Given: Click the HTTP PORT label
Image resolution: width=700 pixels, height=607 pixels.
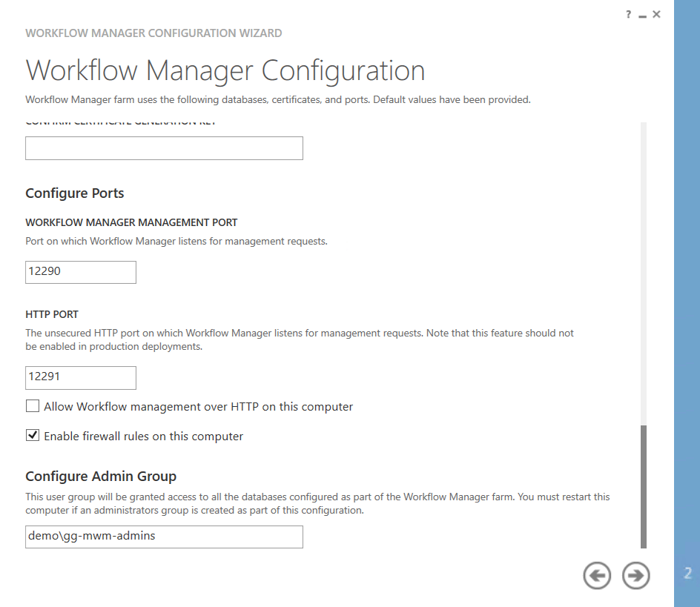Looking at the screenshot, I should click(52, 314).
